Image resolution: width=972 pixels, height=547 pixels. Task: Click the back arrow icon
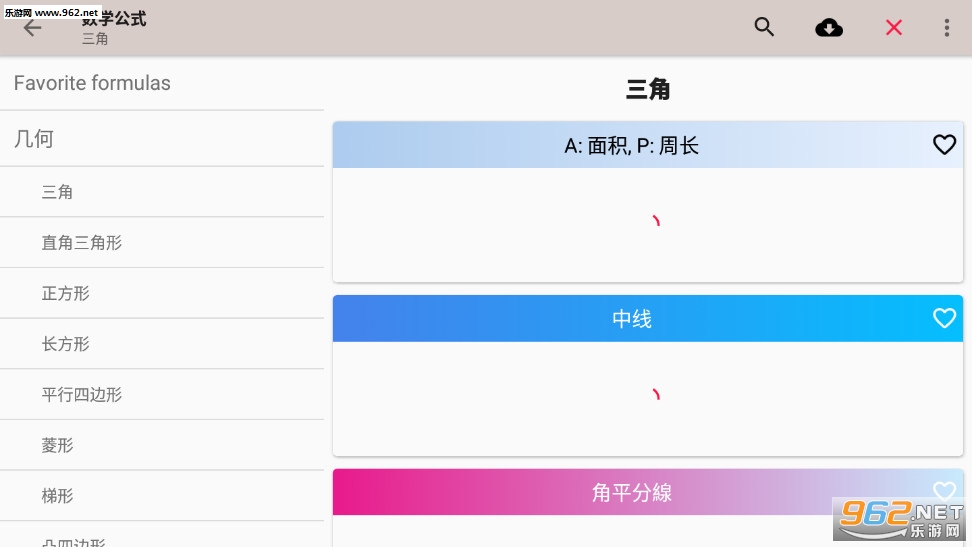click(x=32, y=28)
